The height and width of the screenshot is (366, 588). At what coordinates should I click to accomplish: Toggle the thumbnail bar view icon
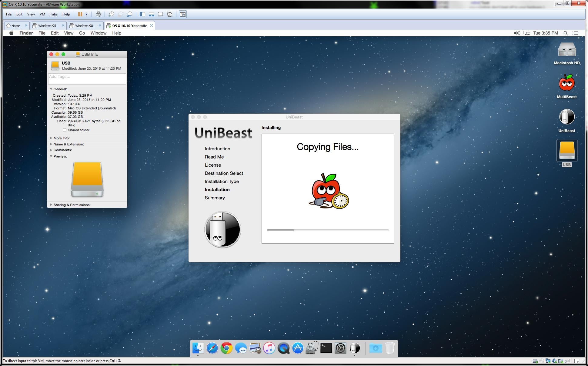tap(152, 14)
